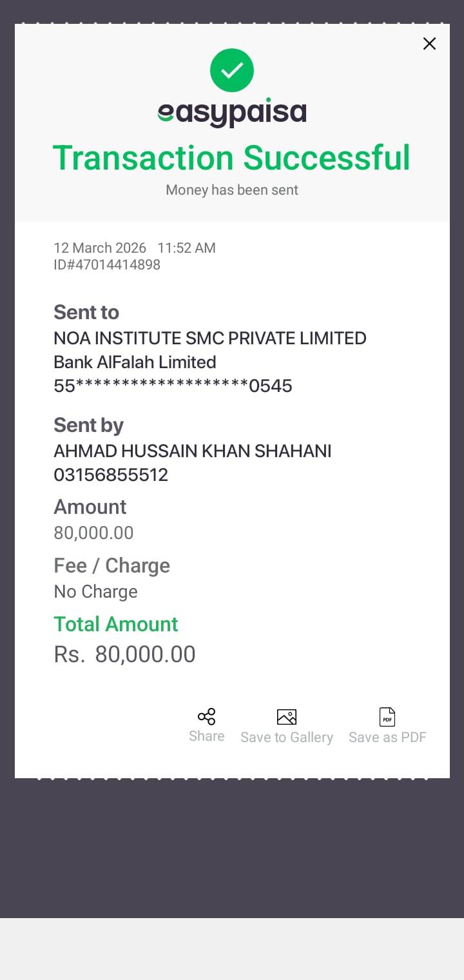Image resolution: width=464 pixels, height=980 pixels.
Task: Tap the green success checkmark icon
Action: pyautogui.click(x=232, y=70)
